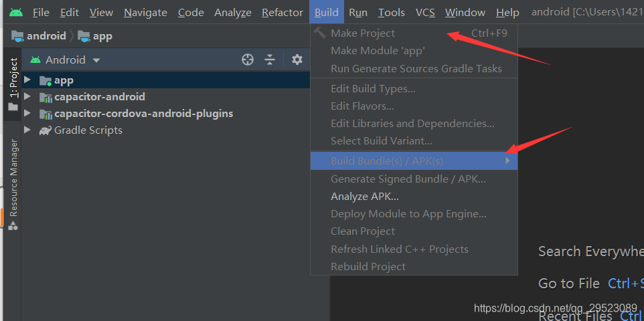The height and width of the screenshot is (321, 644).
Task: Click the locate target crosshair icon
Action: pos(248,60)
